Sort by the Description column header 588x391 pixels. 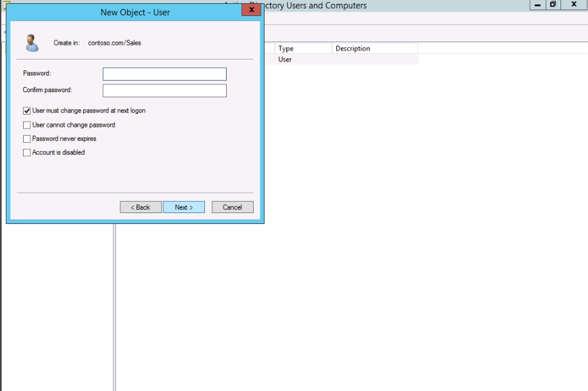[x=375, y=49]
